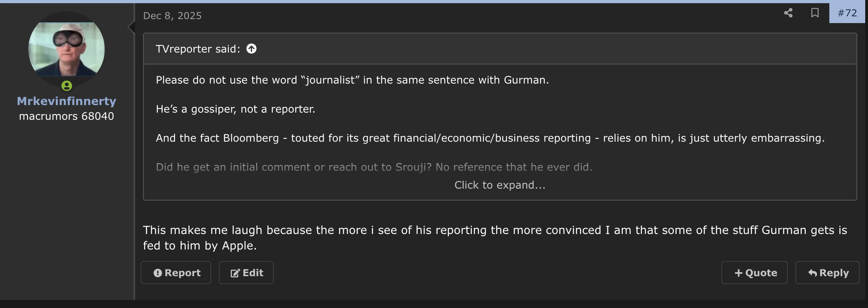Click the share icon on the post

click(x=788, y=13)
